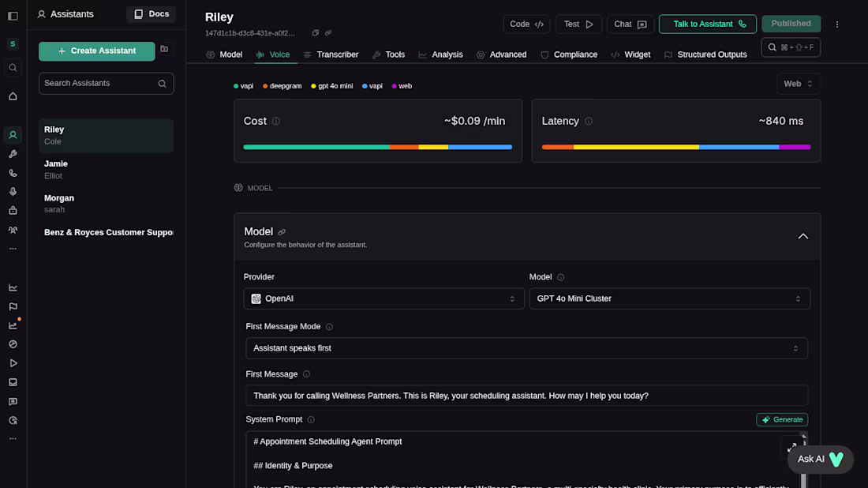This screenshot has width=868, height=488.
Task: Open the three-dot menu beside Published
Action: pos(837,24)
